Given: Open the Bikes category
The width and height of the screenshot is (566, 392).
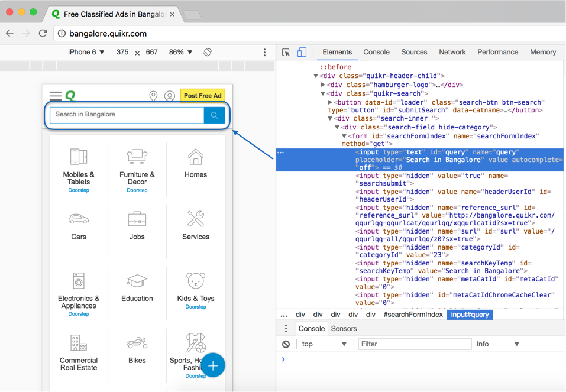Looking at the screenshot, I should pyautogui.click(x=137, y=350).
